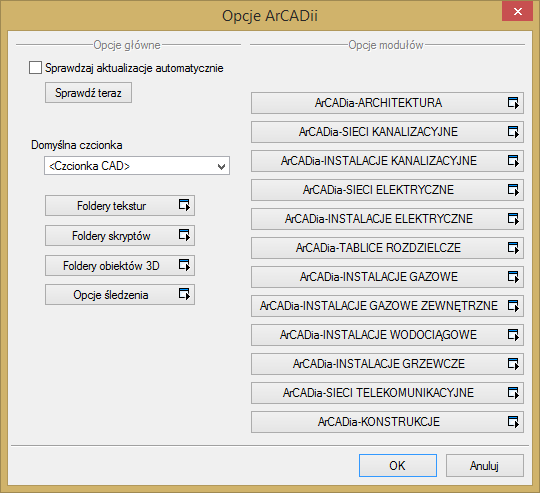Check for updates with Sprawdź teraz
The height and width of the screenshot is (493, 540).
coord(88,93)
